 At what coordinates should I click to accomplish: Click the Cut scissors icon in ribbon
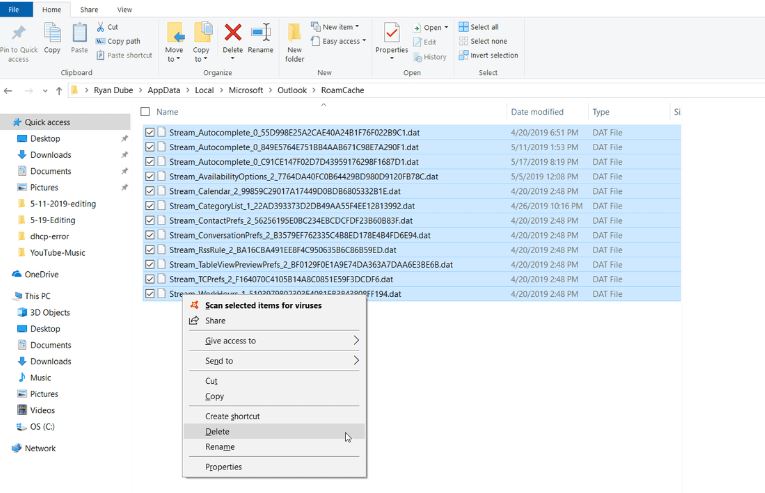click(x=101, y=27)
